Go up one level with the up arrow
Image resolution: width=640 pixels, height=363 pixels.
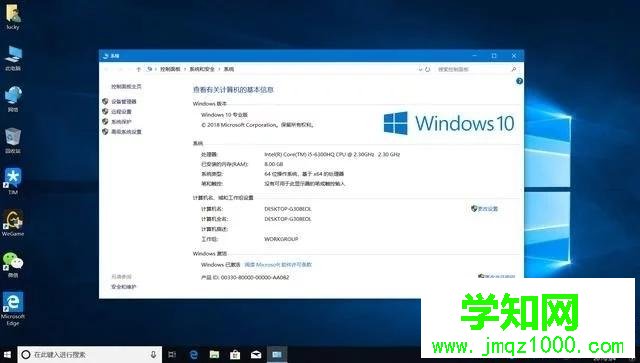click(139, 69)
